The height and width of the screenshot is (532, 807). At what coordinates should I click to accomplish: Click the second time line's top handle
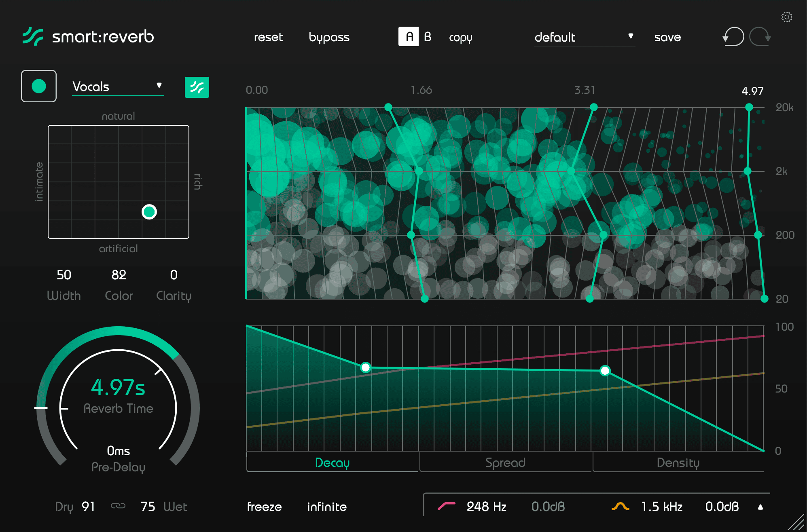click(x=594, y=107)
